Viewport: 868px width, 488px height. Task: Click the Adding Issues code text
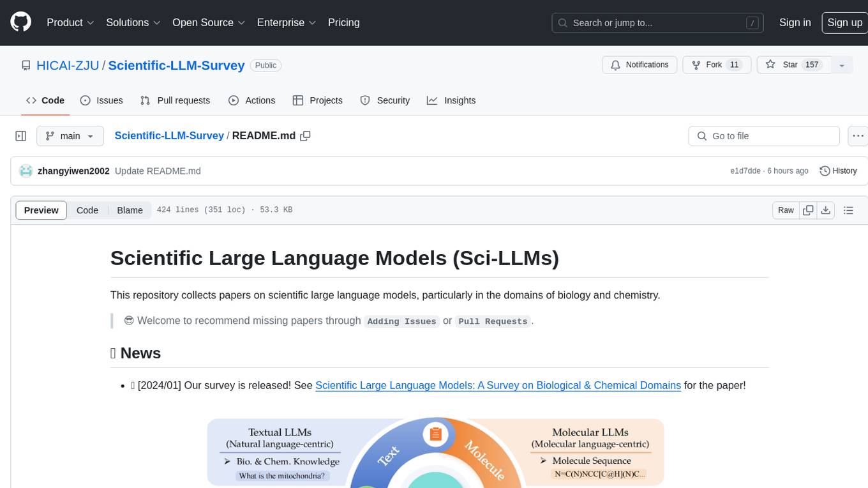[401, 321]
